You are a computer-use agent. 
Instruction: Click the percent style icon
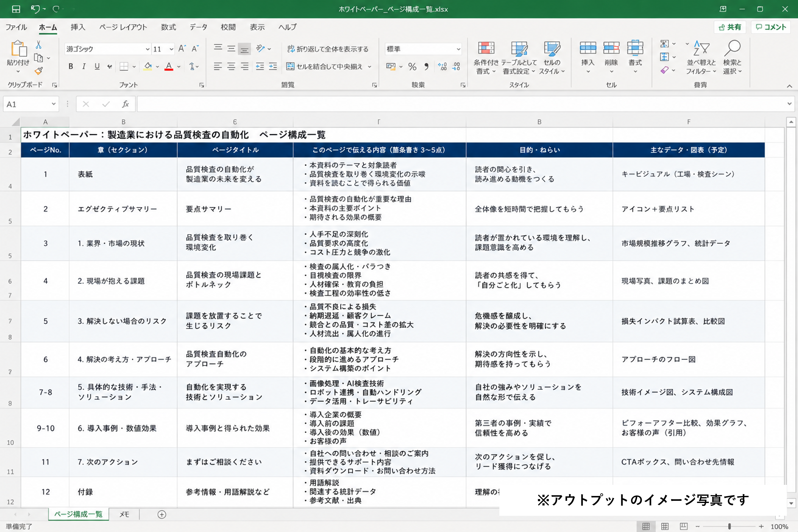[412, 66]
